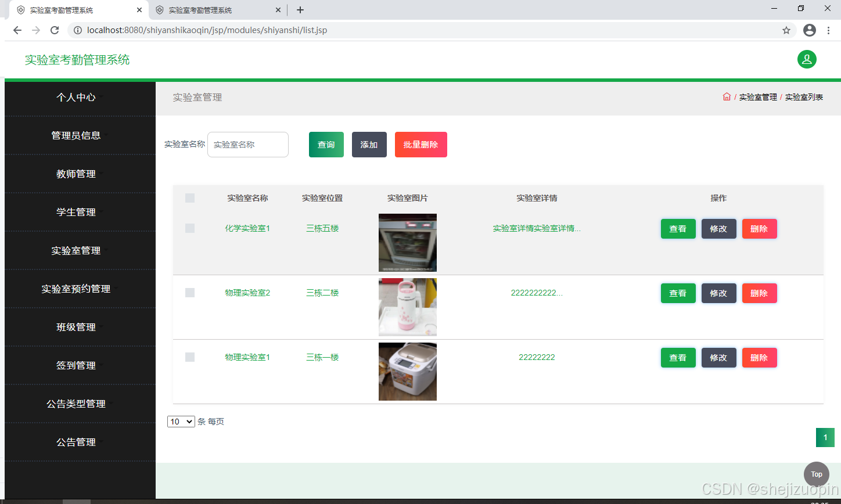Open the user profile icon in top right
The width and height of the screenshot is (841, 504).
(x=807, y=59)
